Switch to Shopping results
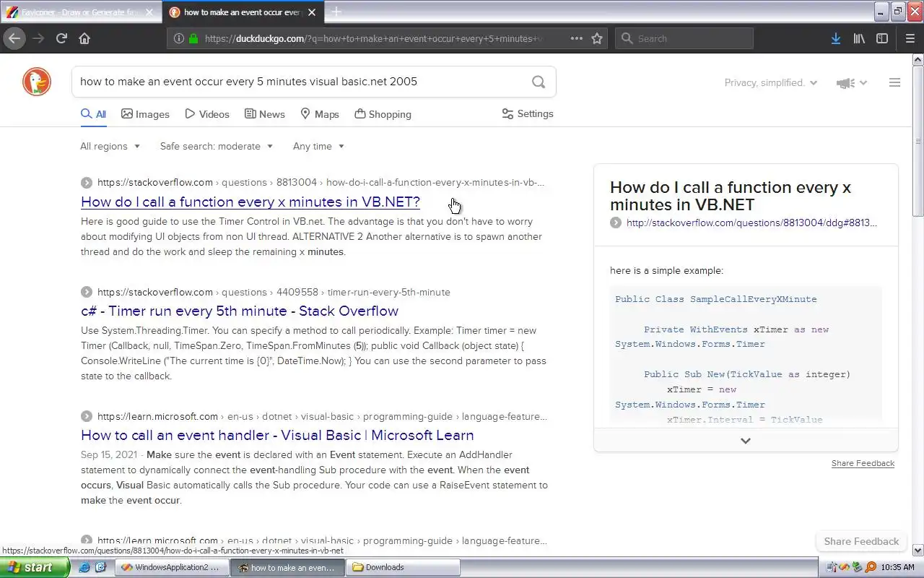Image resolution: width=924 pixels, height=578 pixels. (x=383, y=114)
